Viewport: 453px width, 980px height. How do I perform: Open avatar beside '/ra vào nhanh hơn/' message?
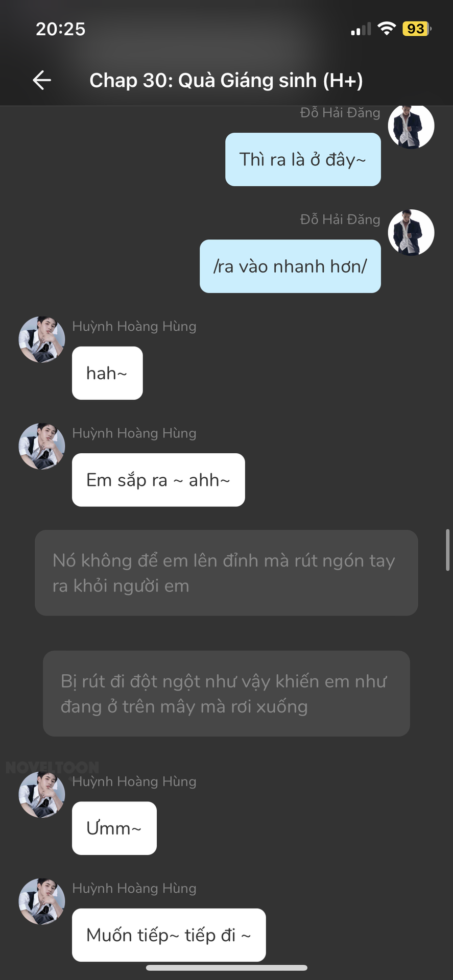click(411, 232)
